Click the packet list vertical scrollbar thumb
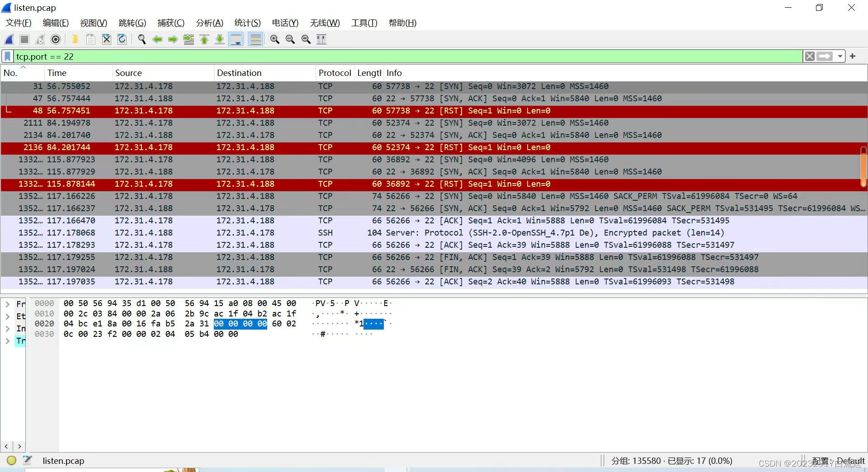Image resolution: width=868 pixels, height=472 pixels. pyautogui.click(x=863, y=167)
